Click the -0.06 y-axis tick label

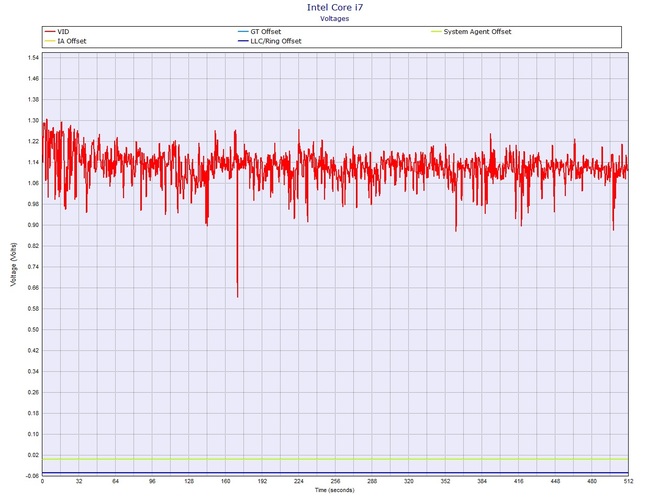pos(32,476)
